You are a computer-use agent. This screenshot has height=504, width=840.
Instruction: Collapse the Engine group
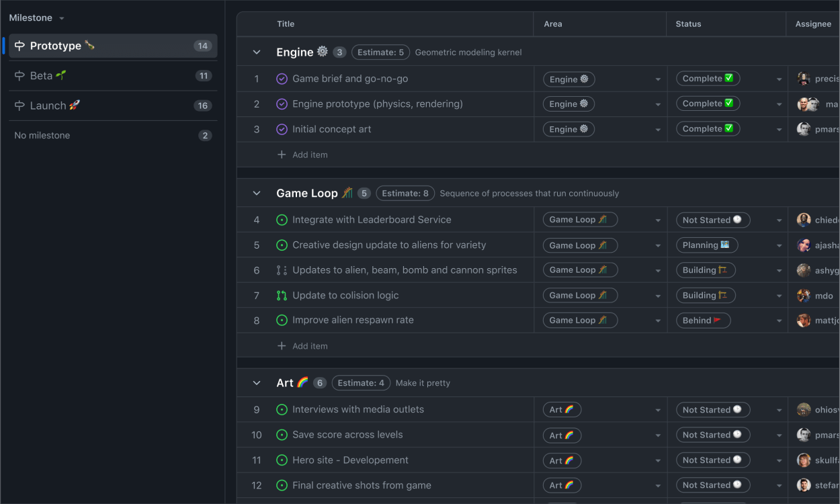tap(256, 52)
